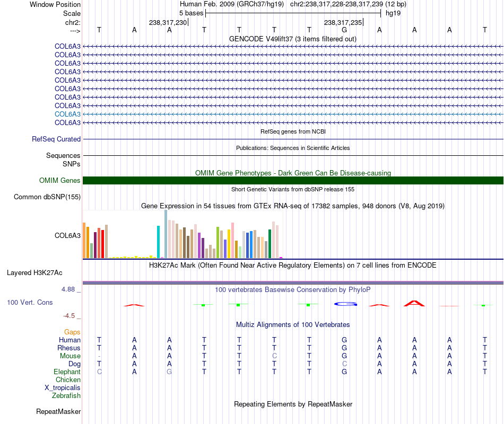This screenshot has width=504, height=424.
Task: Select the Common dbSNP(155) track label
Action: pos(47,197)
